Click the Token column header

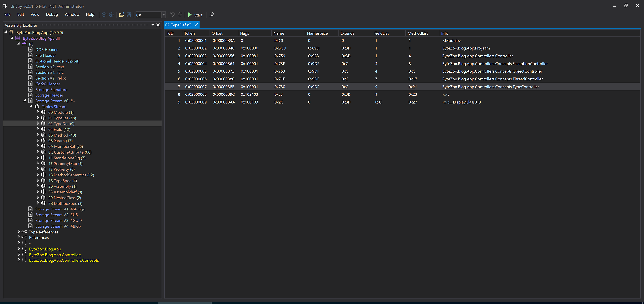click(x=196, y=33)
